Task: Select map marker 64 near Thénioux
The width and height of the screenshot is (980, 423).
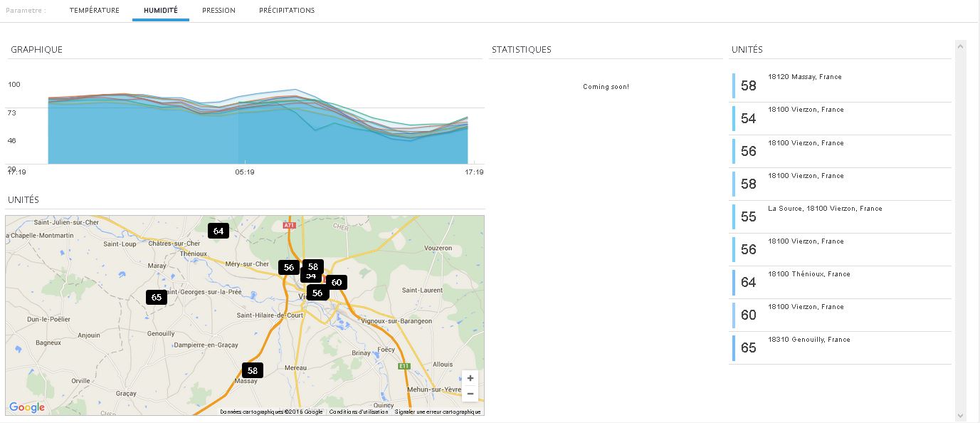Action: (x=218, y=231)
